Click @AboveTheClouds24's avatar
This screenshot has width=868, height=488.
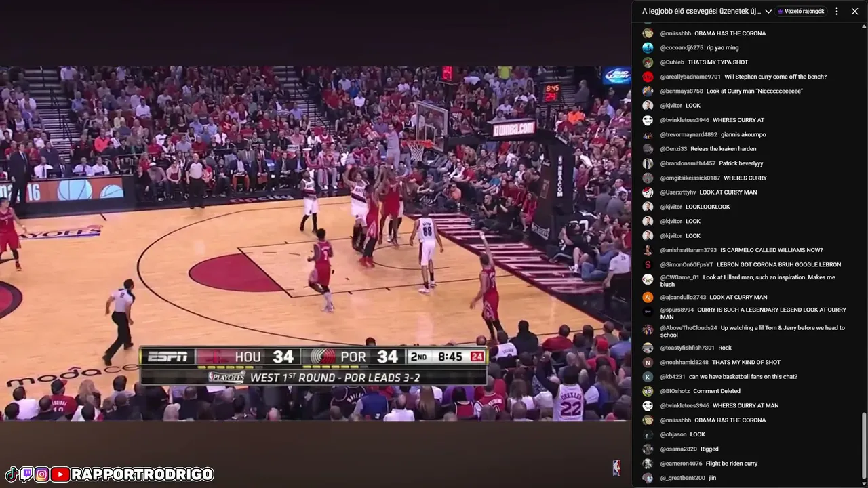click(x=648, y=330)
